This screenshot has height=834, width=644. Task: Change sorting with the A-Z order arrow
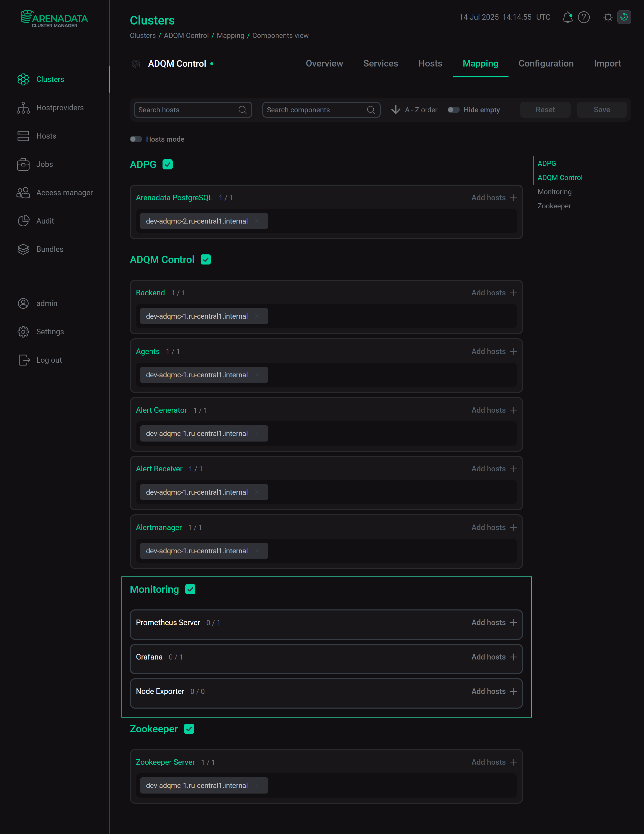tap(395, 109)
